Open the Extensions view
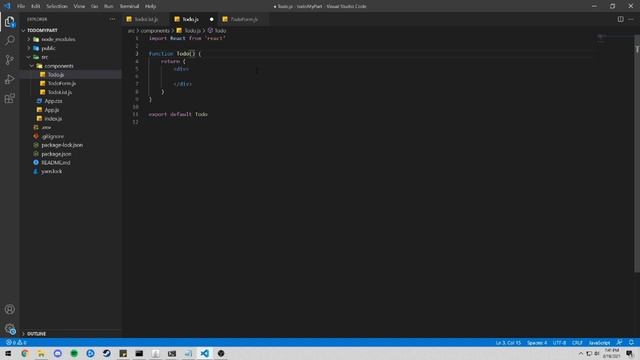The height and width of the screenshot is (360, 640). point(9,98)
